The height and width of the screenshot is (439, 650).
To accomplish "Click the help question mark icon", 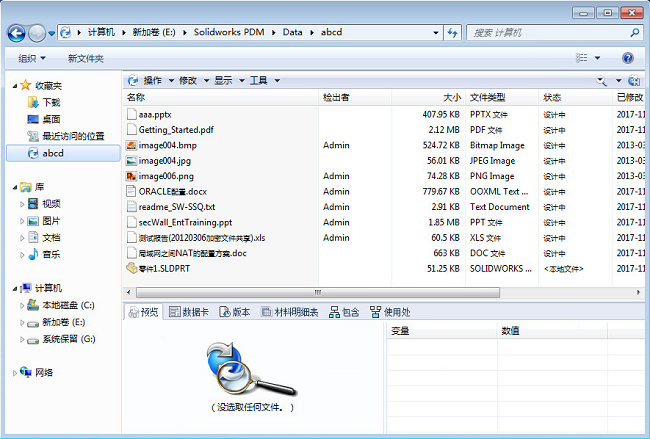I will pos(628,59).
